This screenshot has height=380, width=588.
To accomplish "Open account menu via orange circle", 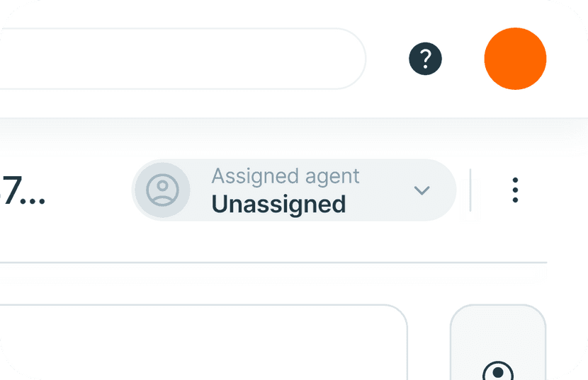I will (x=515, y=59).
